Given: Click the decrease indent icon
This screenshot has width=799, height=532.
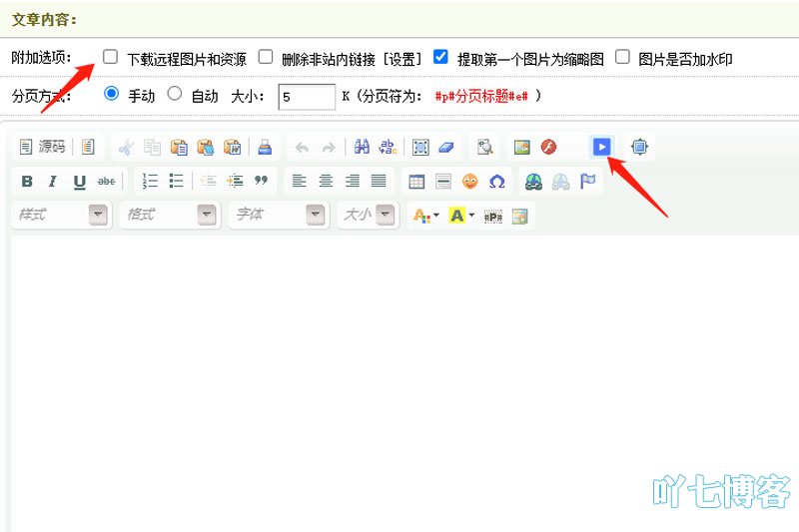Looking at the screenshot, I should click(x=209, y=181).
